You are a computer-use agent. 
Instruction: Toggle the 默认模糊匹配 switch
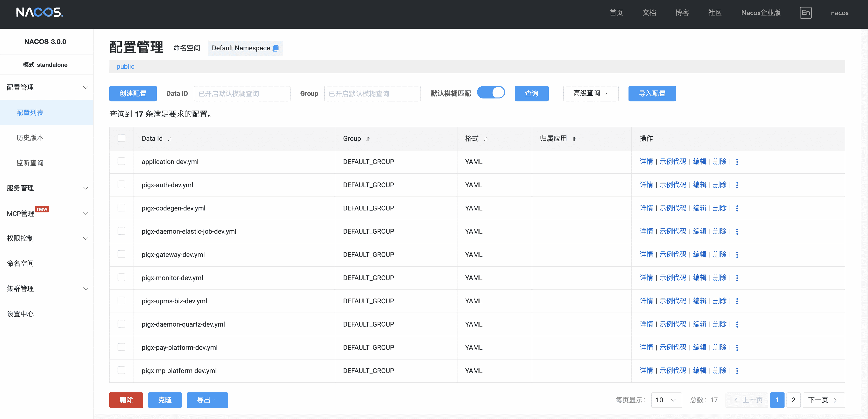[x=491, y=93]
